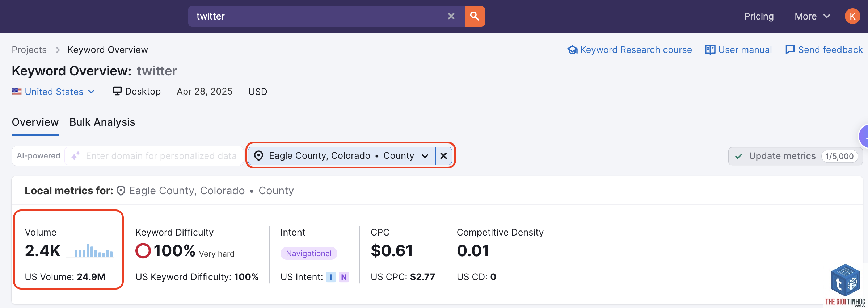Click the Update metrics button
This screenshot has height=308, width=868.
(x=795, y=156)
